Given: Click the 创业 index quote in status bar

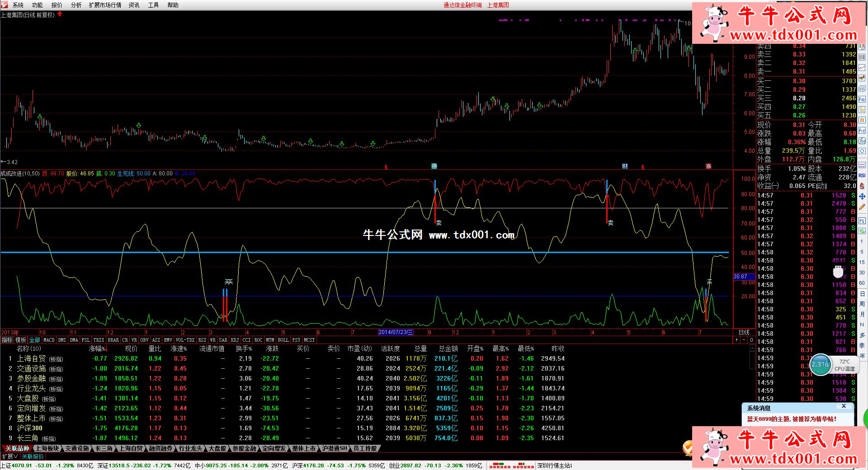Looking at the screenshot, I should point(435,465).
